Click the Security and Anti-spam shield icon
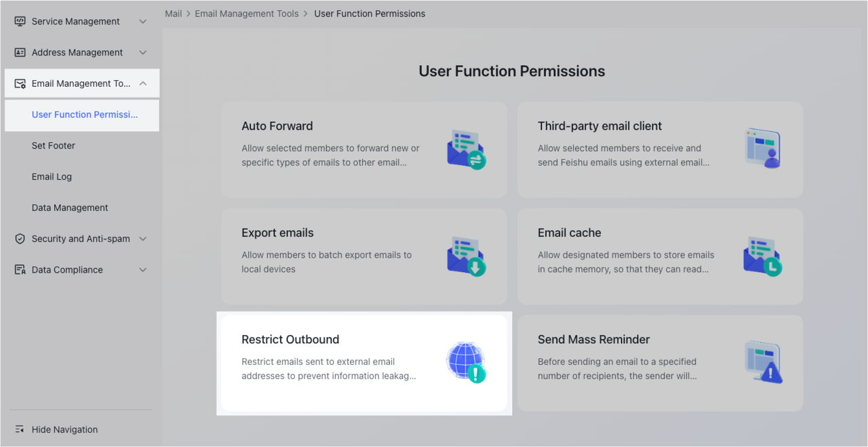This screenshot has height=447, width=868. [x=20, y=239]
